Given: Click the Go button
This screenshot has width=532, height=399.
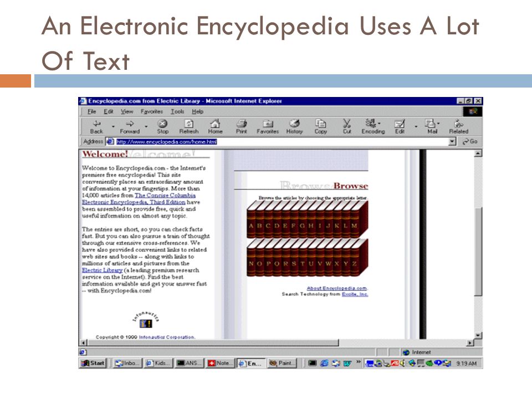Looking at the screenshot, I should (x=470, y=142).
